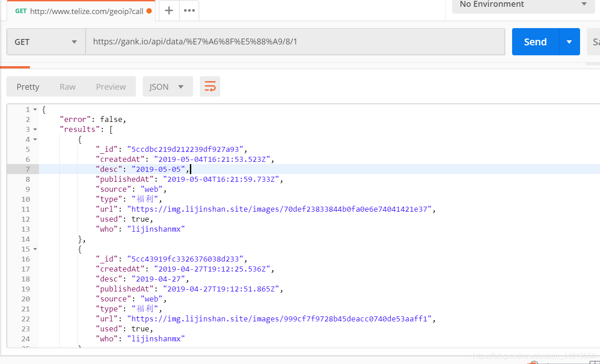
Task: Click the "福利" type value on line 10
Action: coord(145,199)
